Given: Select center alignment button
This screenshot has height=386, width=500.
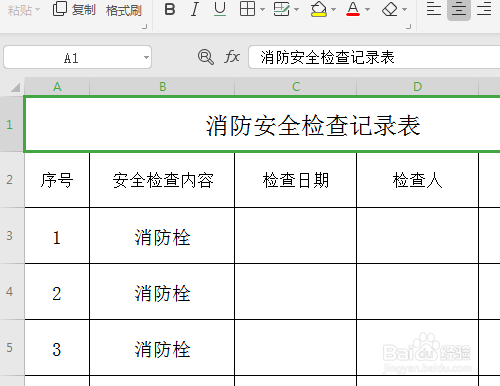Looking at the screenshot, I should (459, 9).
